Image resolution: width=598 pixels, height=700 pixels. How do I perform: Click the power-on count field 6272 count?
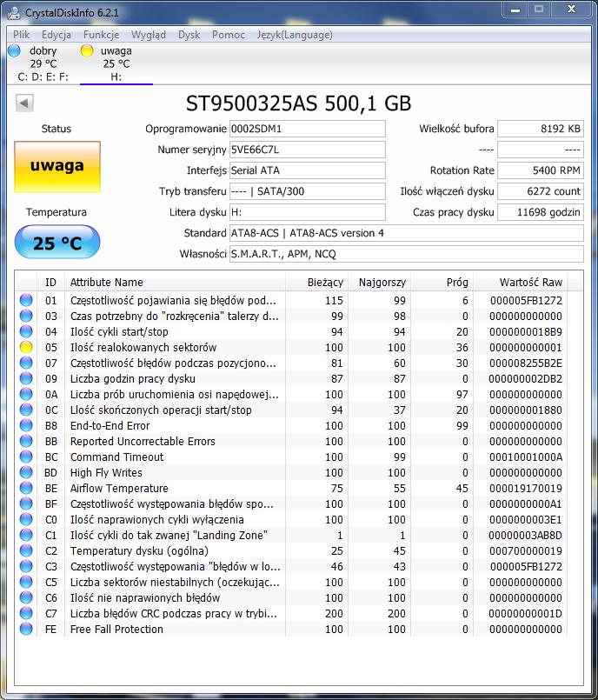point(541,191)
